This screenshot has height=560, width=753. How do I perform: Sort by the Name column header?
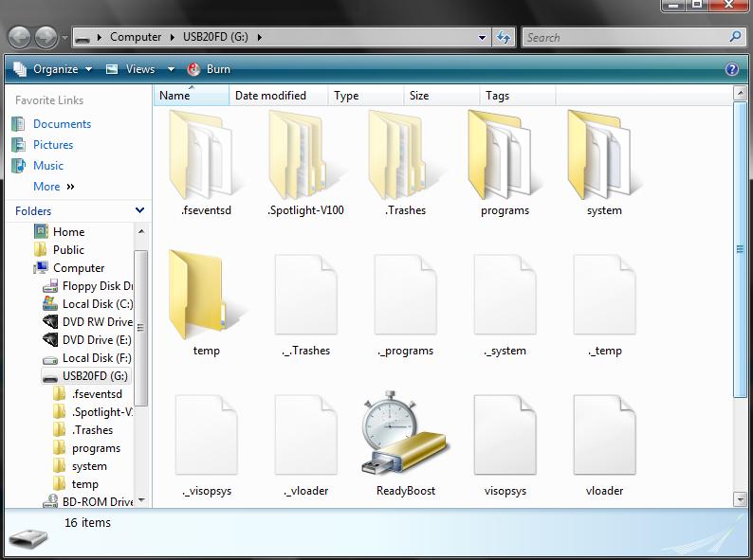[192, 95]
